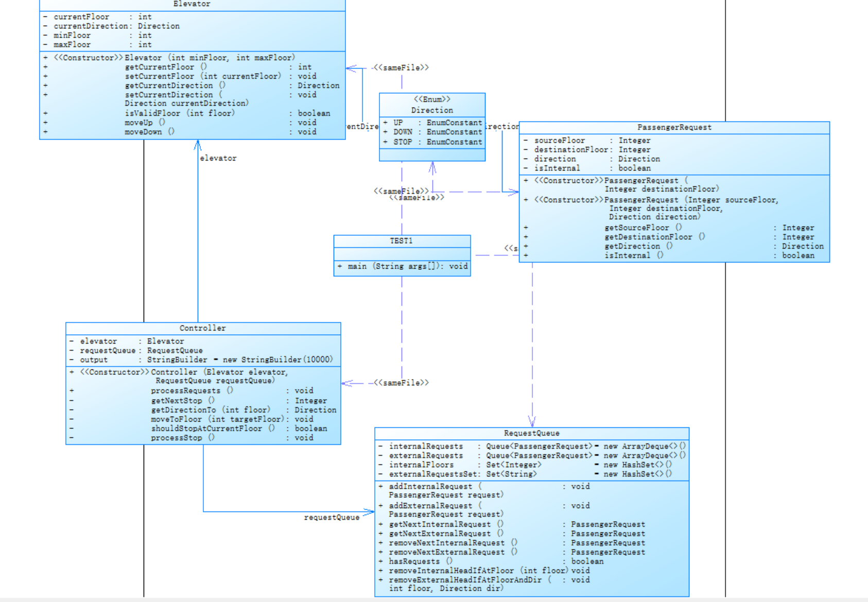Image resolution: width=868 pixels, height=602 pixels.
Task: Click the removeInternalHeadIfAtFloor (int floor) method
Action: click(484, 571)
